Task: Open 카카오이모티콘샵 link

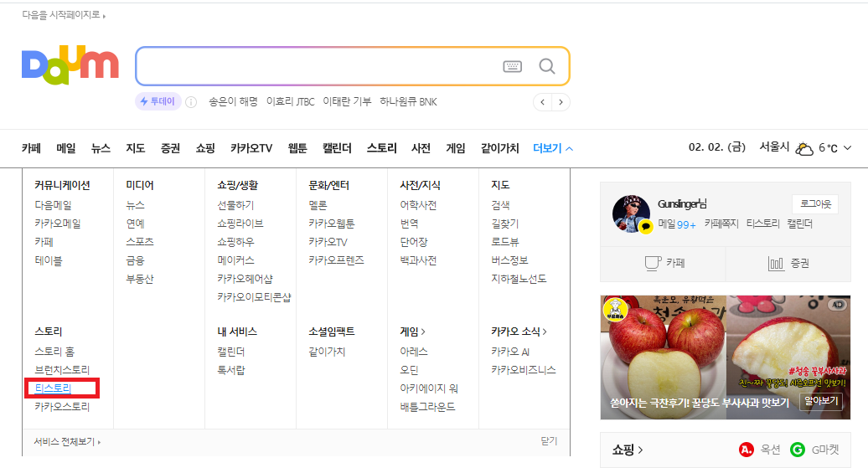Action: coord(254,297)
